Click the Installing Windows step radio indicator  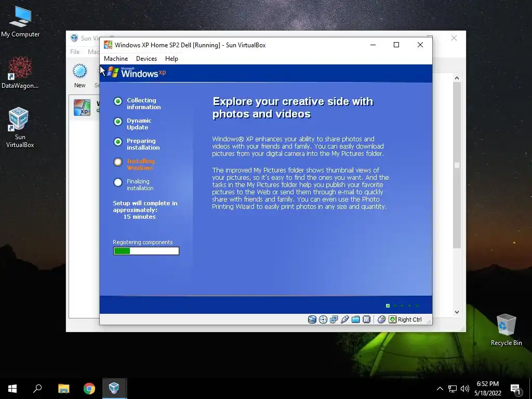click(x=118, y=162)
